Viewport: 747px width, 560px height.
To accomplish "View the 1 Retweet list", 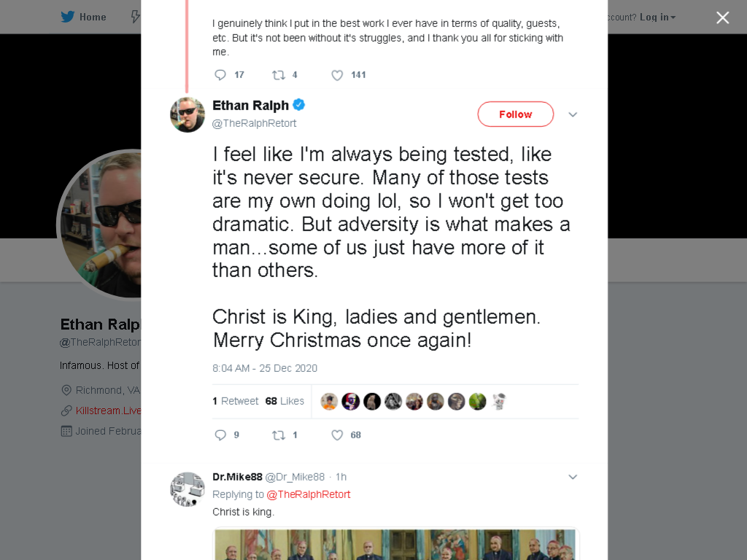I will pyautogui.click(x=236, y=401).
